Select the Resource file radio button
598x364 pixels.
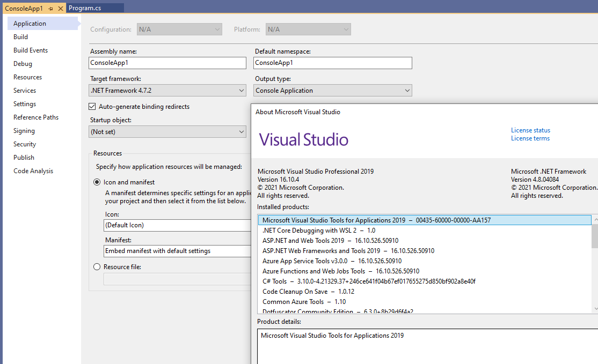pos(97,267)
